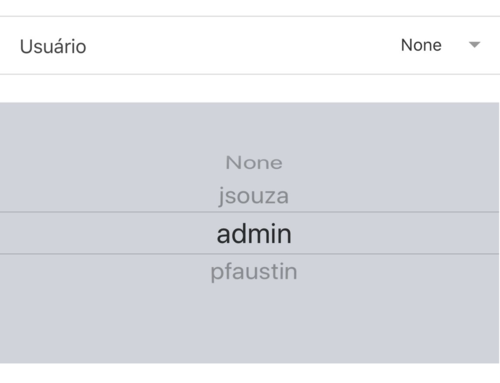The height and width of the screenshot is (383, 500).
Task: Click the blank area of the Usuário row
Action: pyautogui.click(x=243, y=45)
